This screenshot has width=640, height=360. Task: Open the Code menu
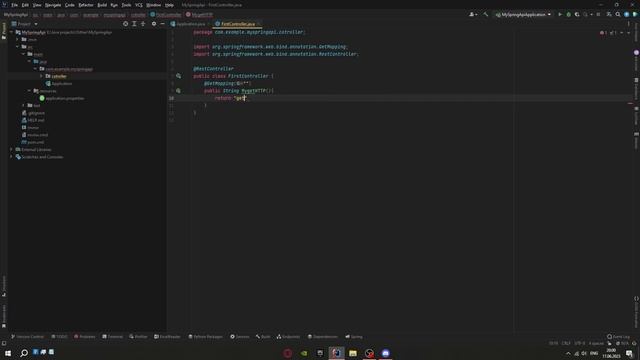click(70, 5)
